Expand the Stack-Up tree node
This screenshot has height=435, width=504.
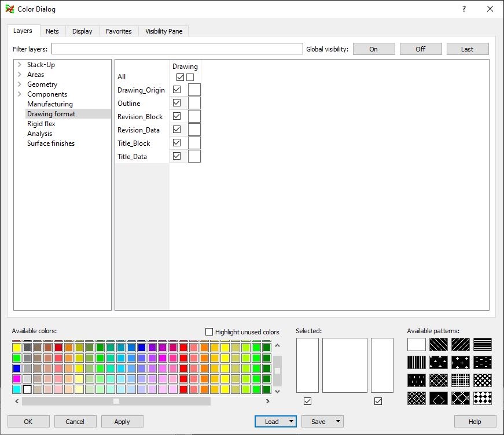coord(20,65)
